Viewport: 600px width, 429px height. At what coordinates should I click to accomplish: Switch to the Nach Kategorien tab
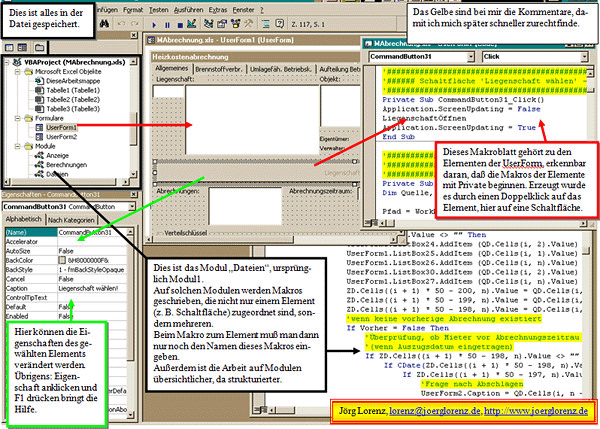pos(71,217)
